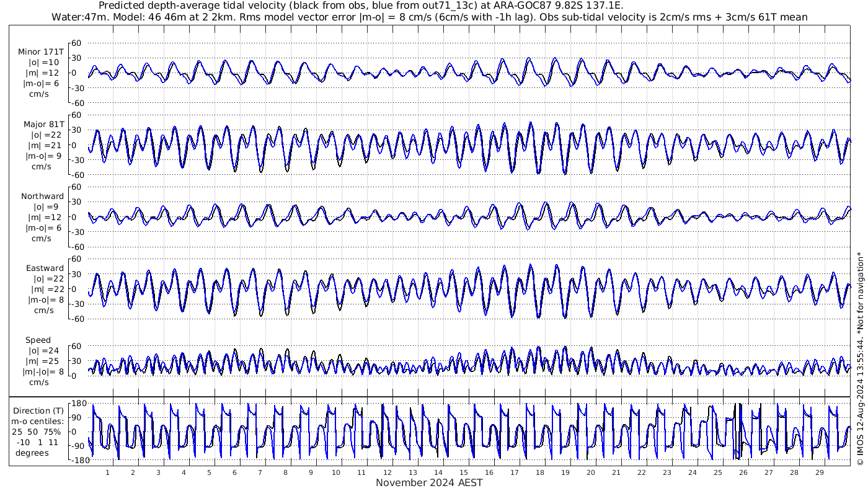
Task: Select the 'Direction (T)' panel label
Action: [38, 411]
